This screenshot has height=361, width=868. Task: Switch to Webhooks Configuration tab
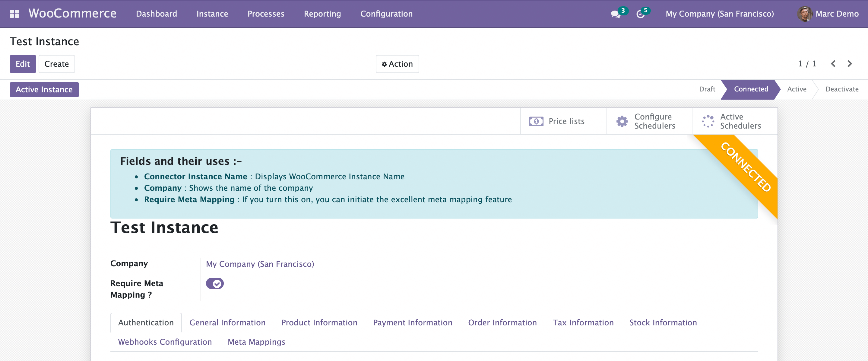pyautogui.click(x=165, y=342)
